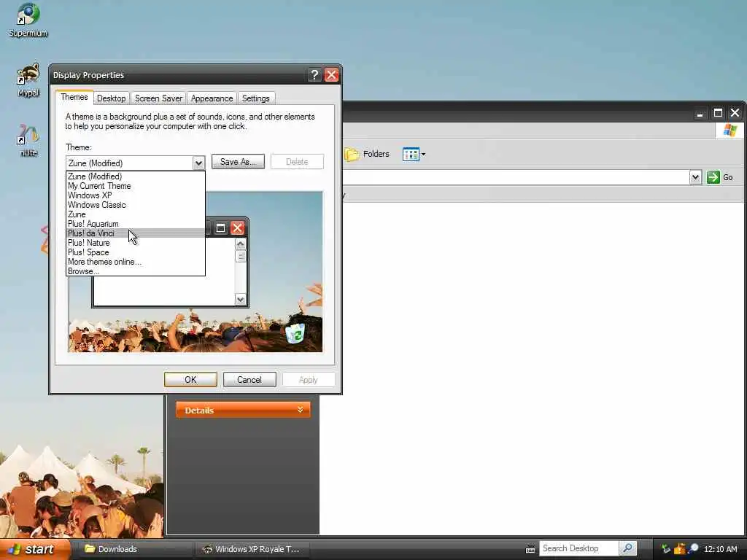Select Windows Classic theme option
This screenshot has height=560, width=747.
135,205
